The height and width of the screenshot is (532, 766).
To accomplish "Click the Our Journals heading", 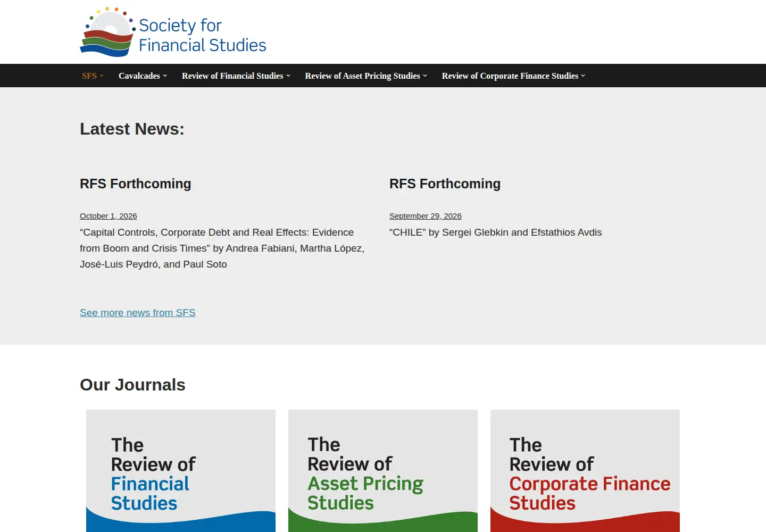I will coord(133,385).
